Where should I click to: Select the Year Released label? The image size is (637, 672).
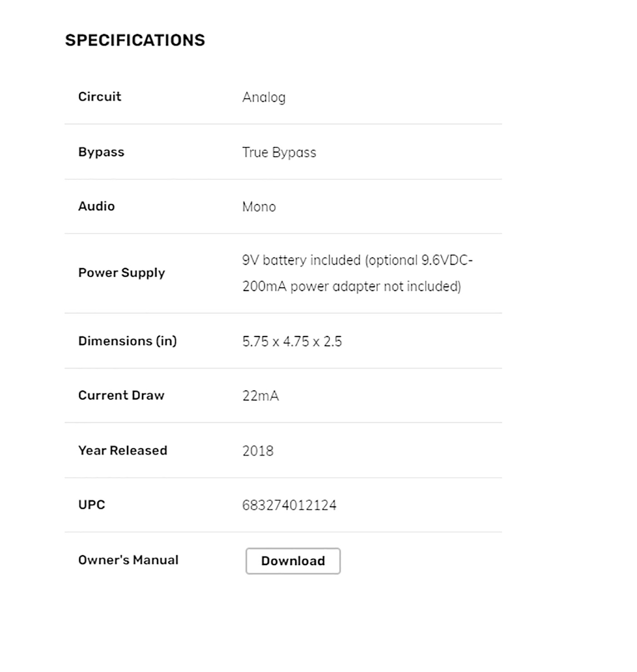(x=123, y=451)
